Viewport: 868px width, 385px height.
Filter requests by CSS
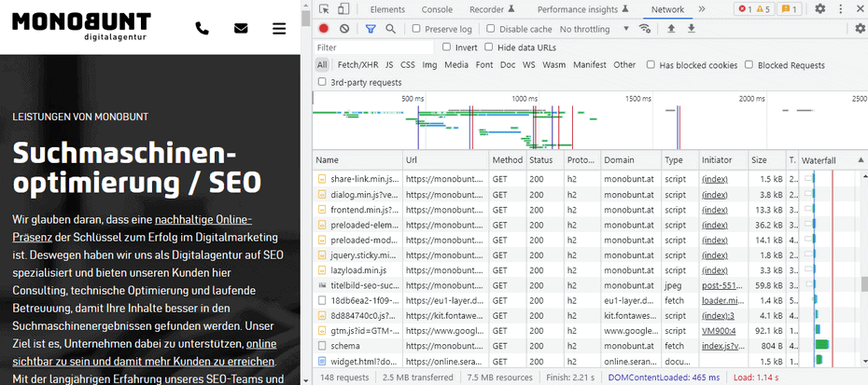408,64
